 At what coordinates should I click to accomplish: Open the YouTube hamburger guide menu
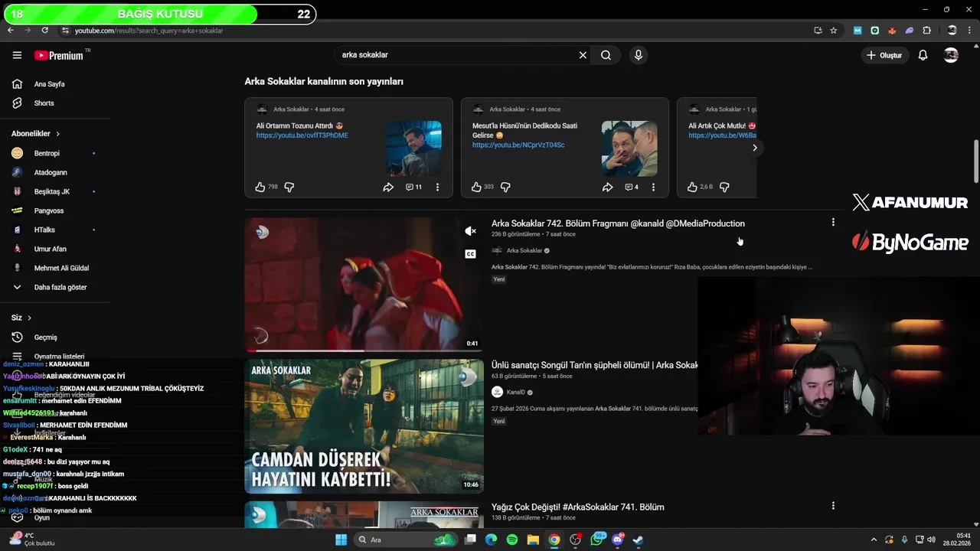click(17, 55)
